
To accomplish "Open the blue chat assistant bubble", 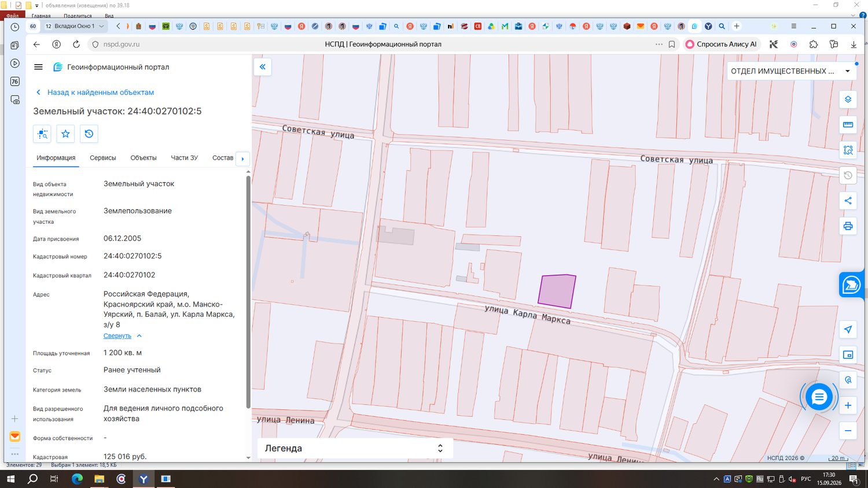I will (819, 397).
